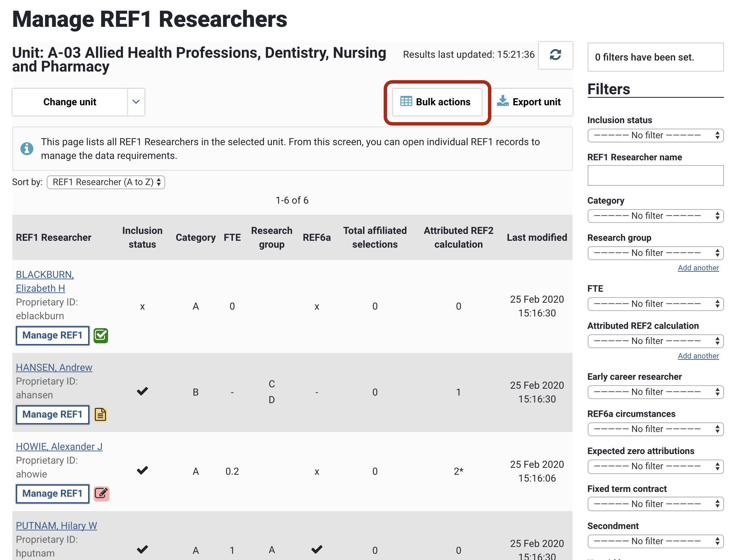
Task: Expand the Change unit dropdown arrow
Action: coord(136,102)
